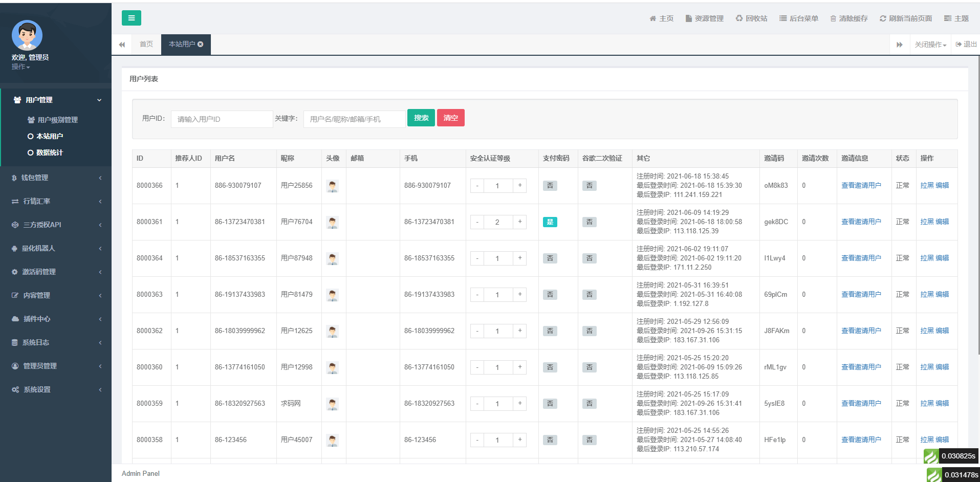Toggle 谷歌二次验证 badge for user 8000366
The image size is (980, 482).
tap(589, 186)
